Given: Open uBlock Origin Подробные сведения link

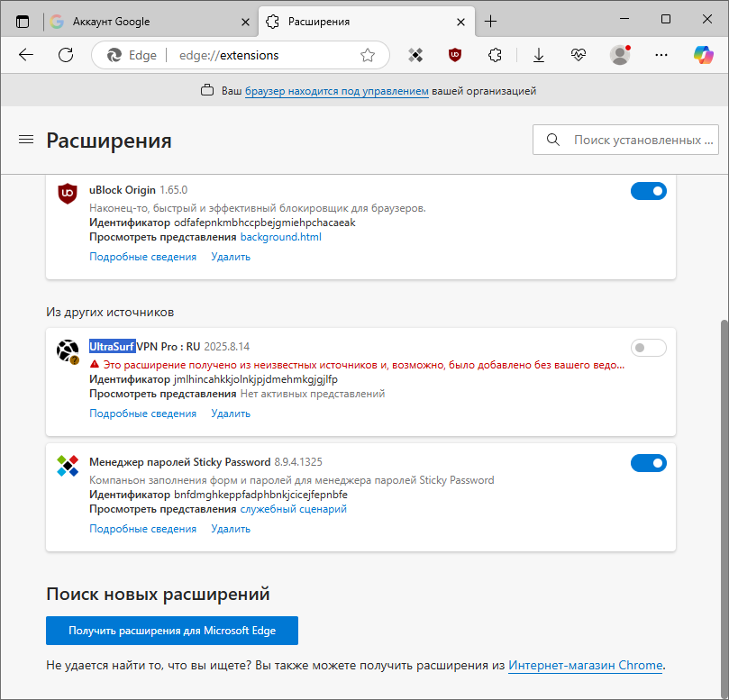Looking at the screenshot, I should (x=142, y=257).
